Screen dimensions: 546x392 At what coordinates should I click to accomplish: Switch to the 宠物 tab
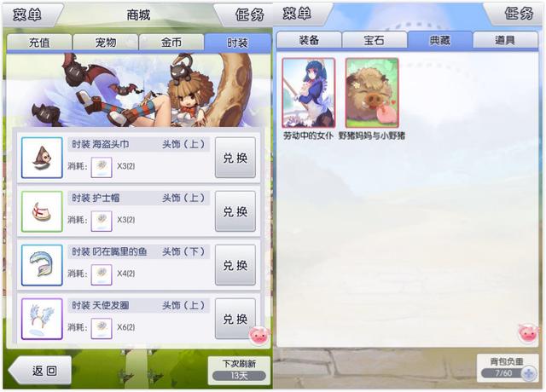[106, 43]
